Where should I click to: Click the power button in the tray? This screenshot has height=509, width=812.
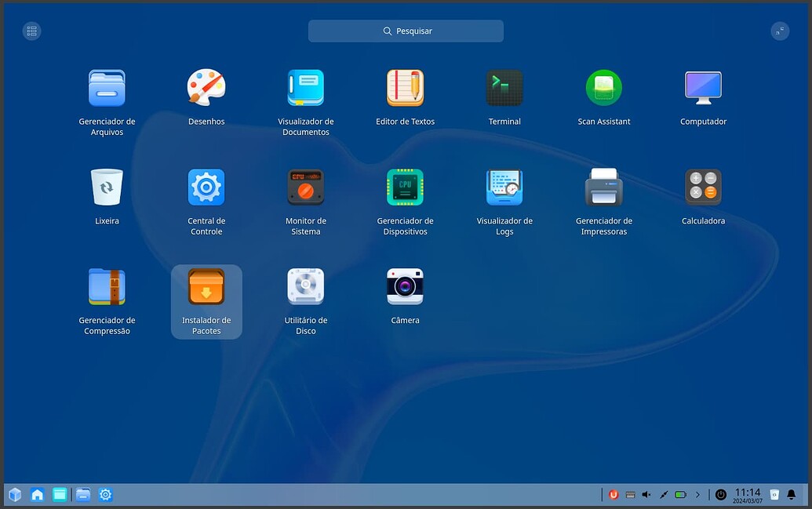coord(720,494)
